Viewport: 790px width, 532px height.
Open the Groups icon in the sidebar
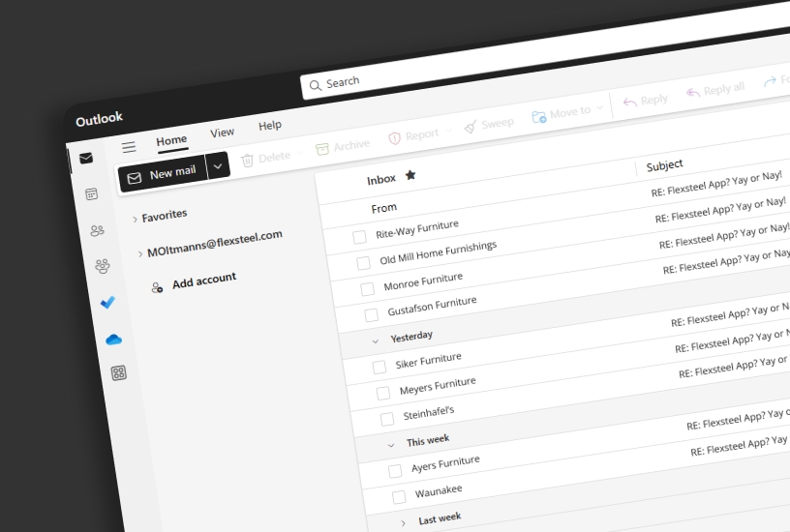[x=103, y=266]
